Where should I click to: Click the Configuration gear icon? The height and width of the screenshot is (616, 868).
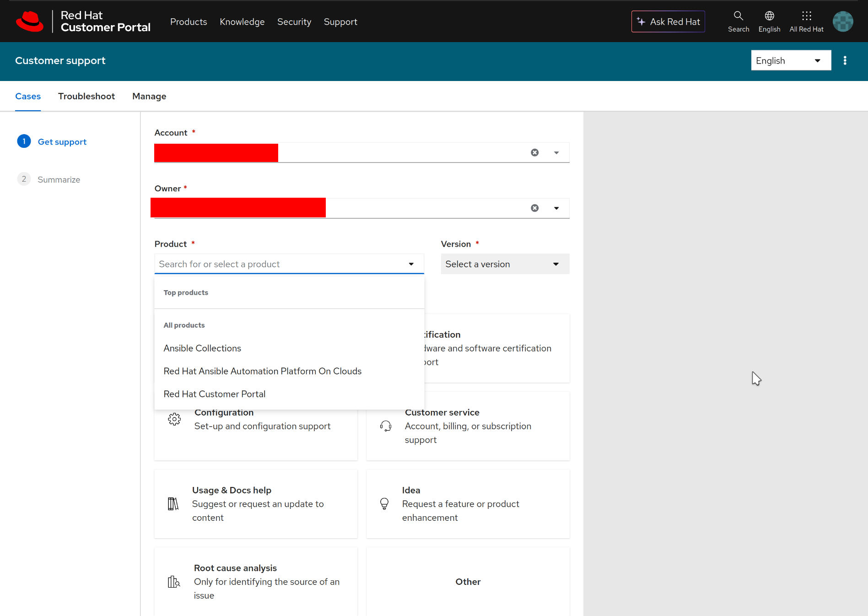click(174, 419)
